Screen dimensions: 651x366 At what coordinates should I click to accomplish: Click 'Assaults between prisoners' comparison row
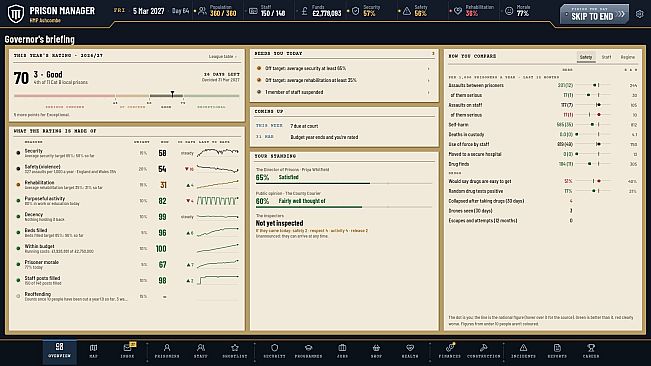pyautogui.click(x=543, y=85)
